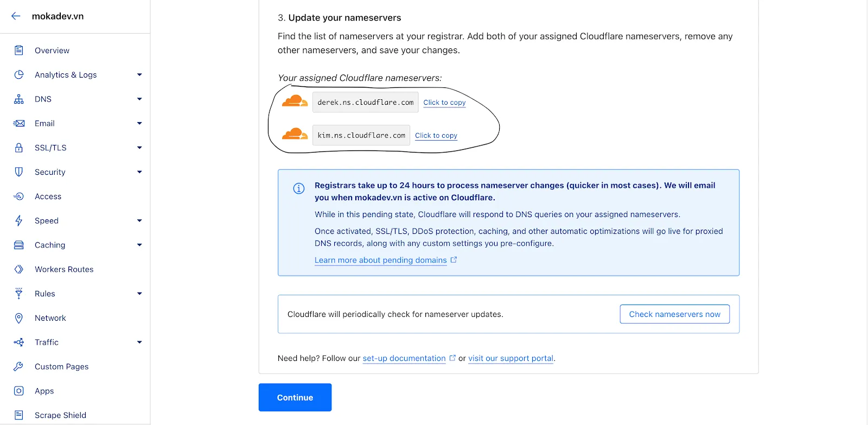
Task: Expand the DNS section arrow
Action: point(139,99)
